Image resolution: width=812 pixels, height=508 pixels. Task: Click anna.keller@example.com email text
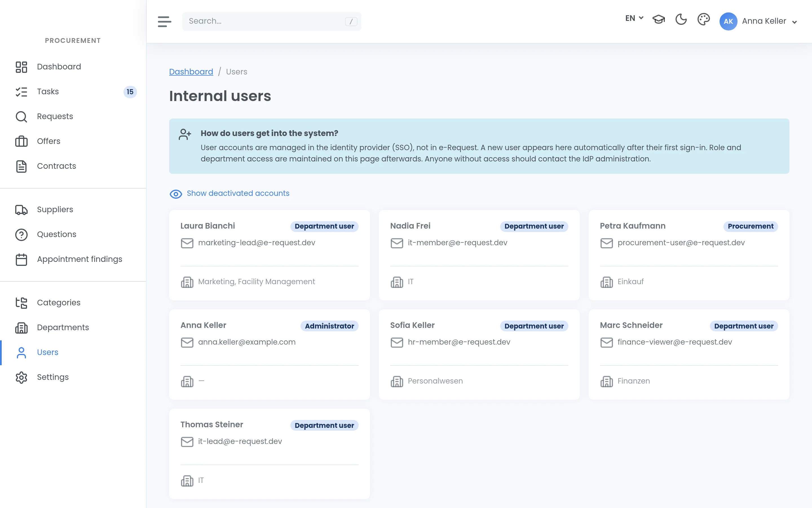click(247, 342)
